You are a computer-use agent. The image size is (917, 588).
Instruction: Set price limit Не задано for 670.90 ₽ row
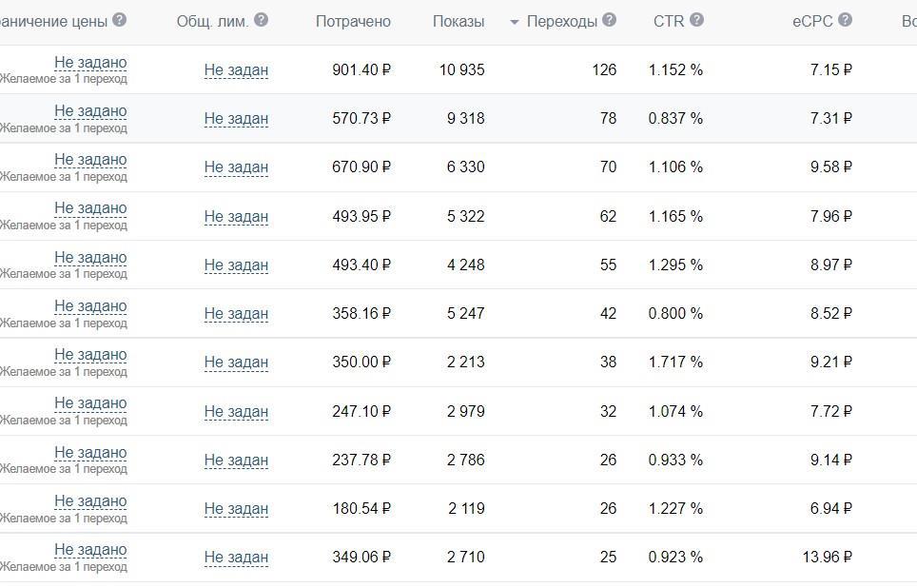(x=90, y=160)
